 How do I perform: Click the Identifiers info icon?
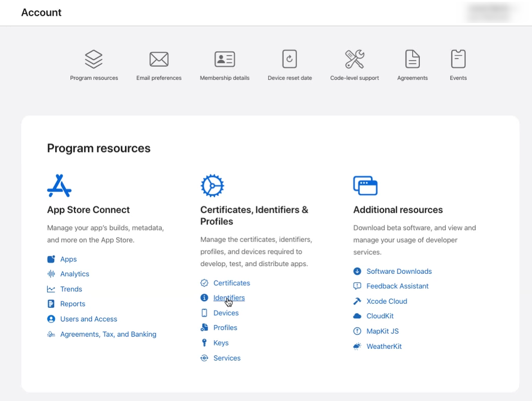click(204, 298)
